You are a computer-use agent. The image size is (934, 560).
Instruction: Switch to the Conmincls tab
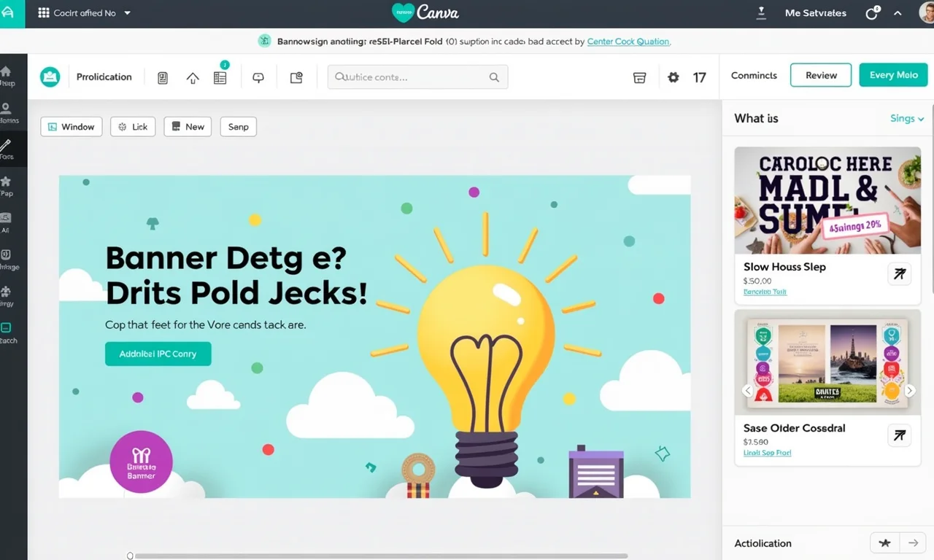[753, 74]
